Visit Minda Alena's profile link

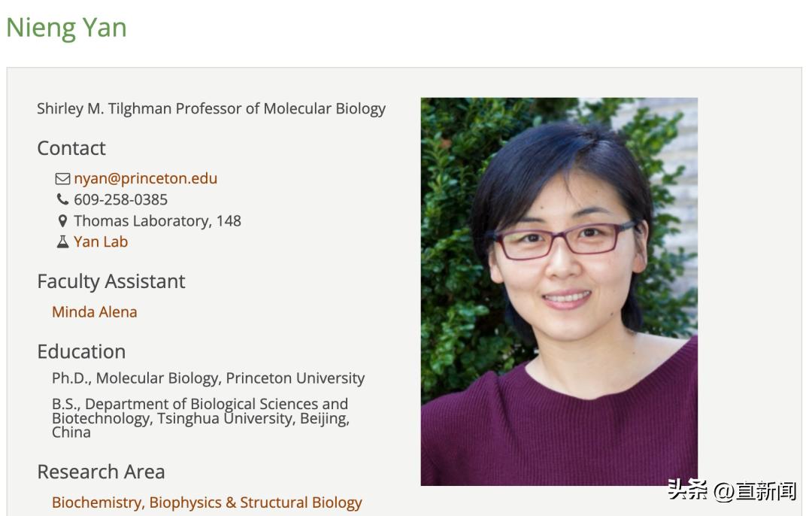[95, 312]
